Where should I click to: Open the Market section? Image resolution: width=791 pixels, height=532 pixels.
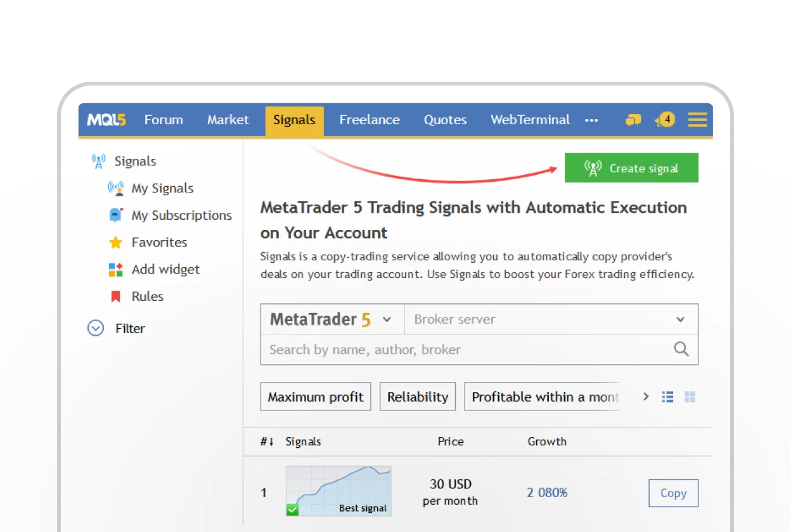(228, 120)
